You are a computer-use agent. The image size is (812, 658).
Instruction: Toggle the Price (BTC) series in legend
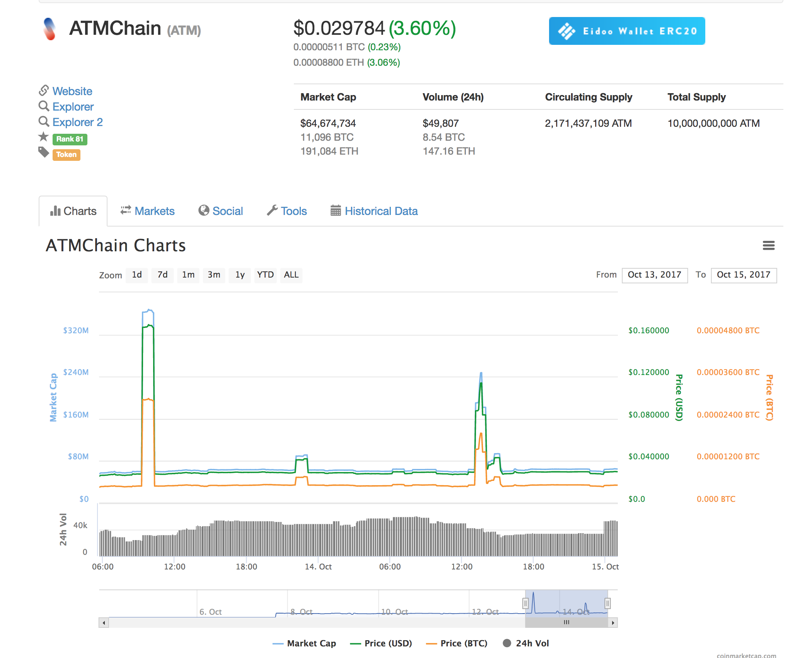click(x=456, y=643)
